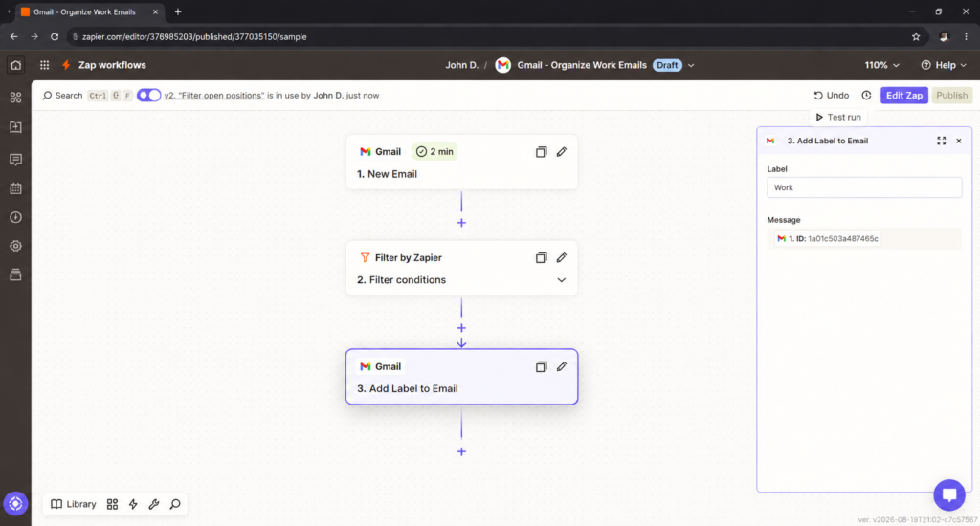This screenshot has height=526, width=980.
Task: Open the browser profile icon
Action: (944, 37)
